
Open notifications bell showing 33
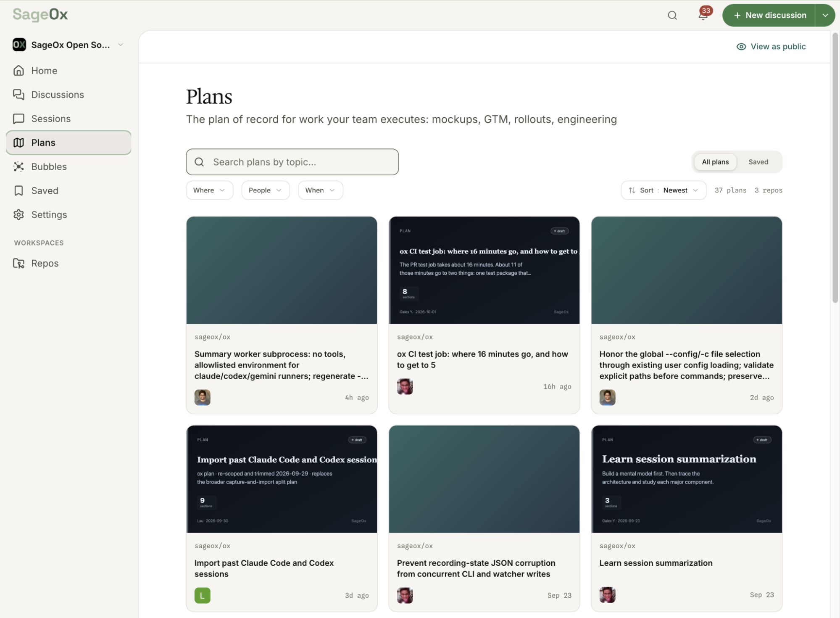703,15
